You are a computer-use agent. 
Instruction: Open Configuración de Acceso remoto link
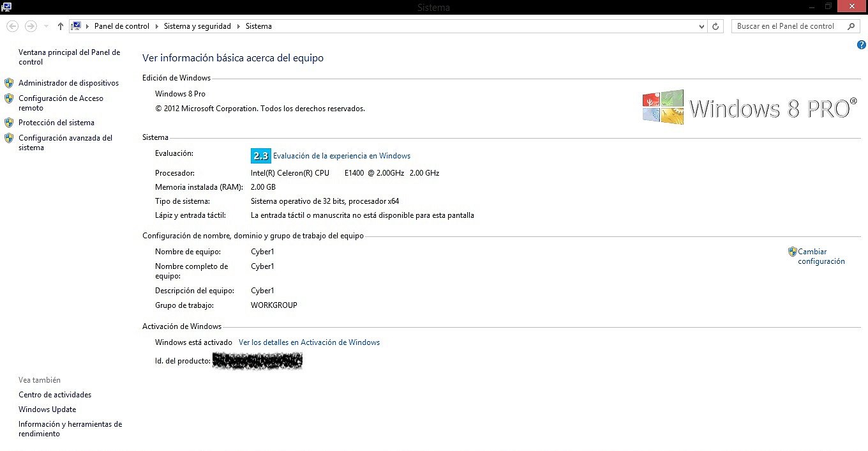61,103
